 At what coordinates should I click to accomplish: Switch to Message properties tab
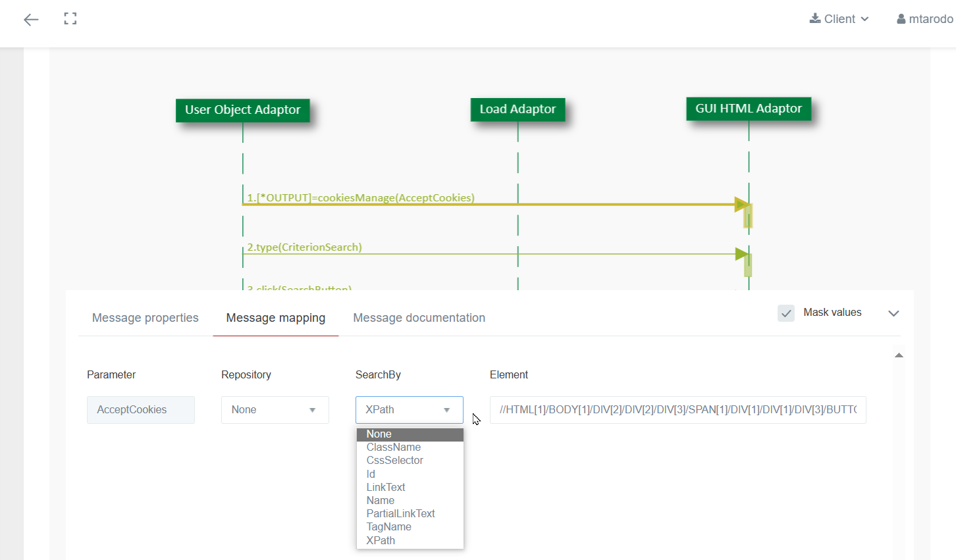(146, 318)
